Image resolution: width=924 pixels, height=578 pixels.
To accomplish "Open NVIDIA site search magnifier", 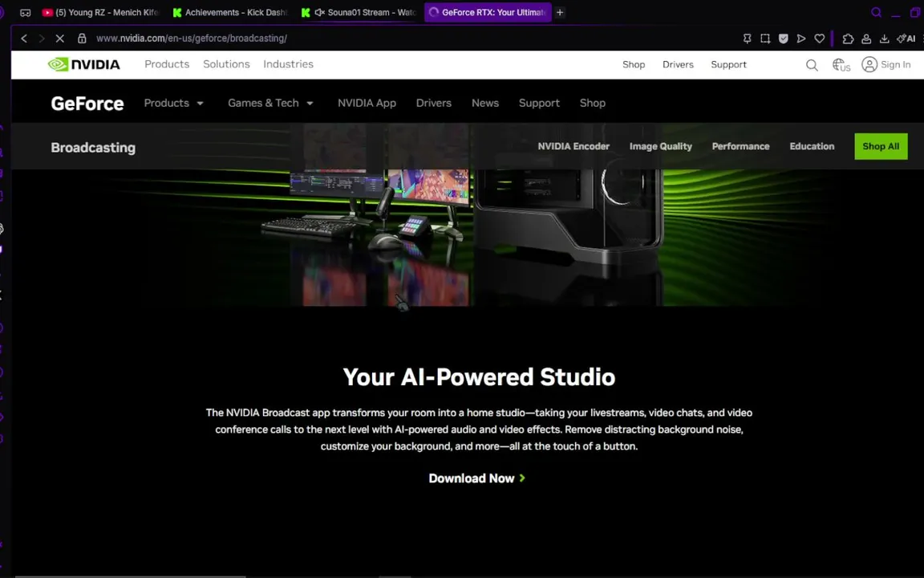I will click(x=812, y=65).
